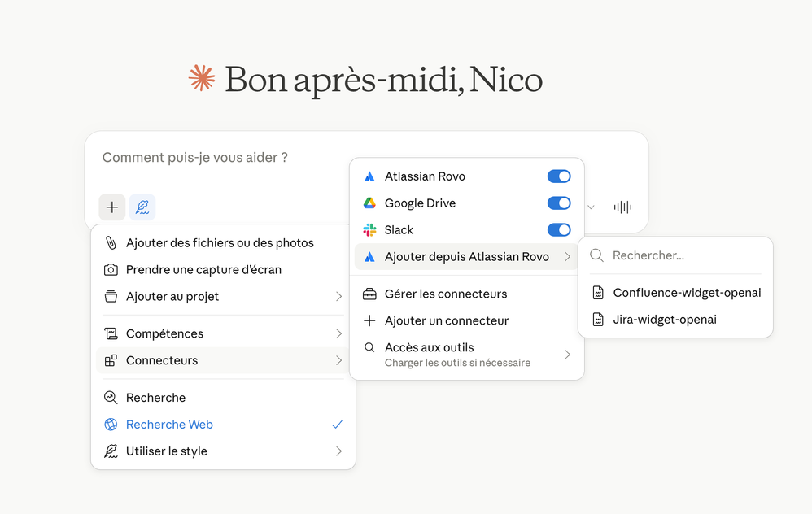Click the Charger les outils si nécessaire subtitle
Viewport: 812px width, 514px height.
457,363
